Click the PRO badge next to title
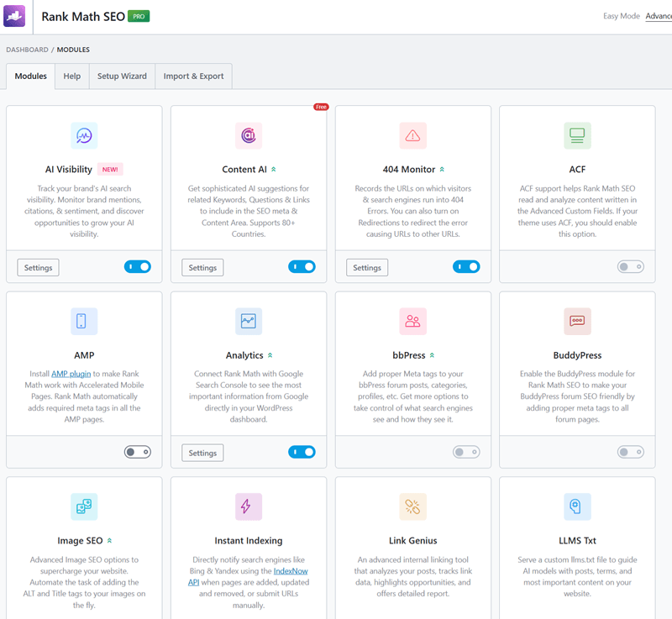Image resolution: width=672 pixels, height=619 pixels. (x=139, y=16)
